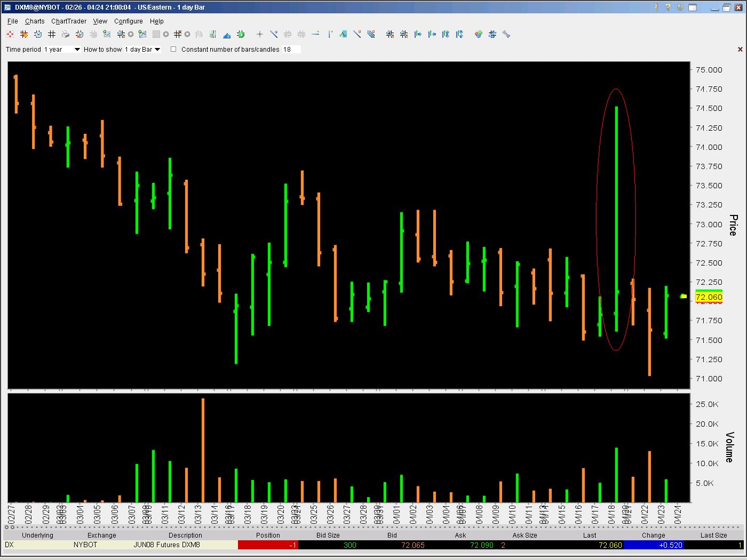Click the highlighted 72.060 price label on the axis

click(x=710, y=298)
